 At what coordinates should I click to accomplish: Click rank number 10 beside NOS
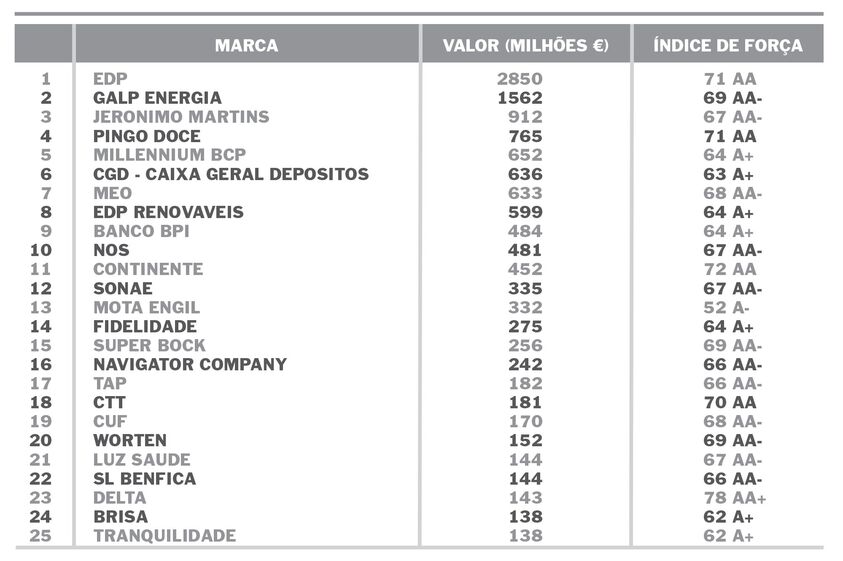point(40,250)
